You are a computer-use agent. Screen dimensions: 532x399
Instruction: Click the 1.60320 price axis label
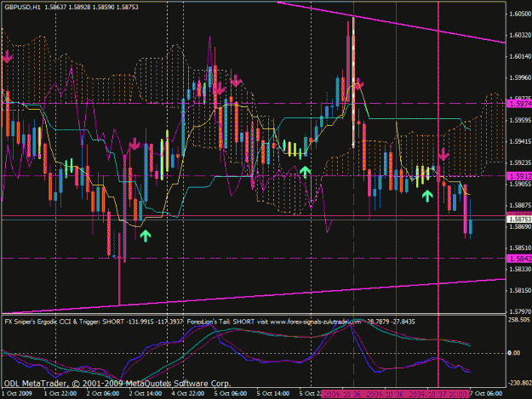click(520, 35)
